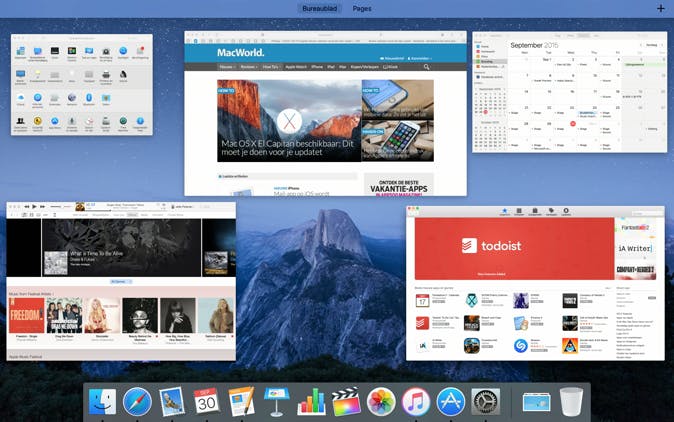The height and width of the screenshot is (422, 674).
Task: Open Top Charts tab in App Store toolbar
Action: point(519,211)
